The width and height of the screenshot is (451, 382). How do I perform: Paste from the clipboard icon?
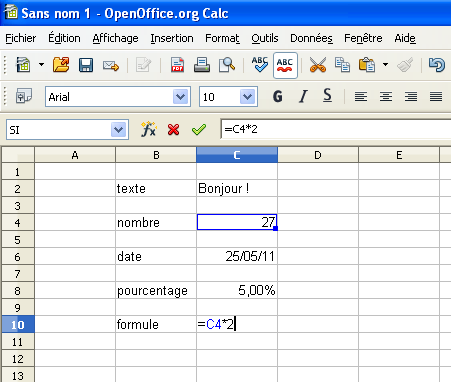367,65
